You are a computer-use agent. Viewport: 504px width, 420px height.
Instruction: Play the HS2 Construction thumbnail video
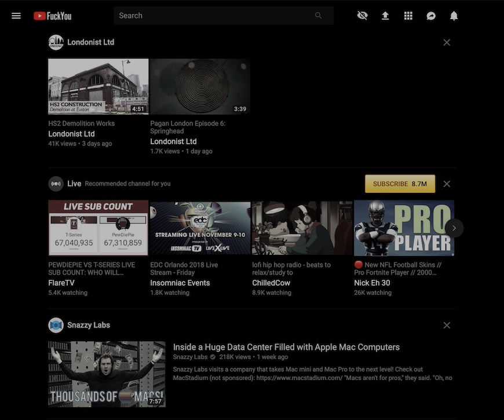(98, 86)
